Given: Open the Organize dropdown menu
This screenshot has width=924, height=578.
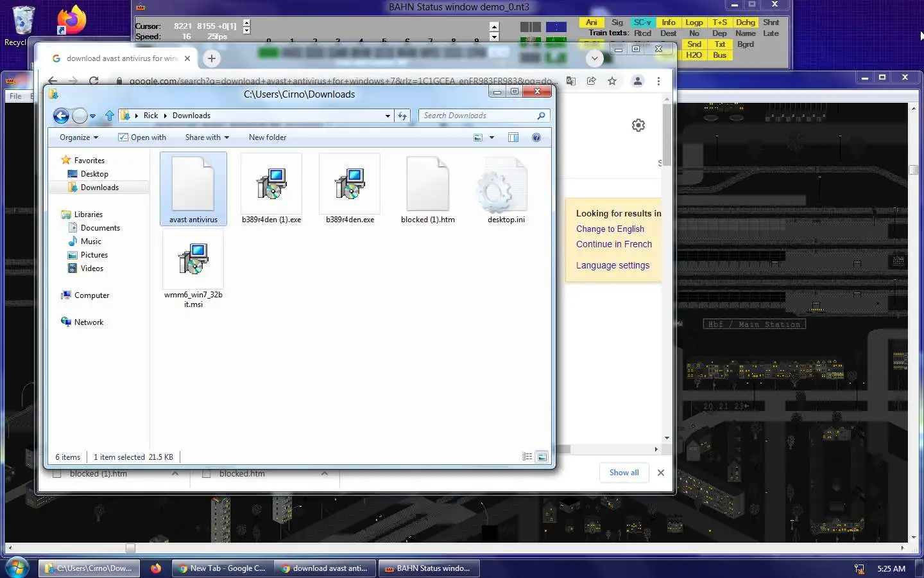Looking at the screenshot, I should [x=79, y=137].
